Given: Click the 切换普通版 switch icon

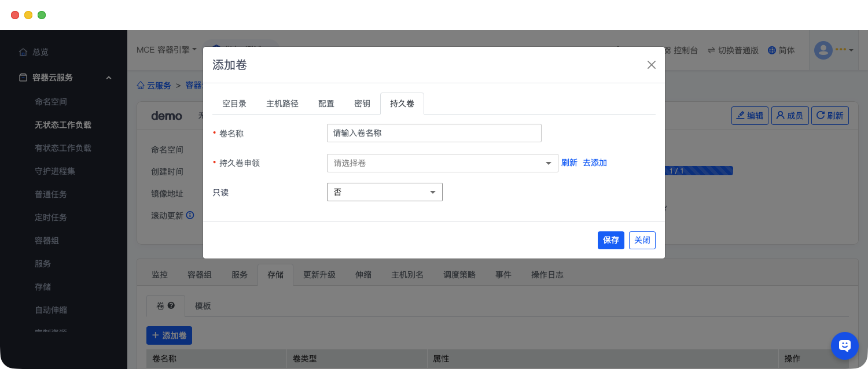Looking at the screenshot, I should (711, 50).
